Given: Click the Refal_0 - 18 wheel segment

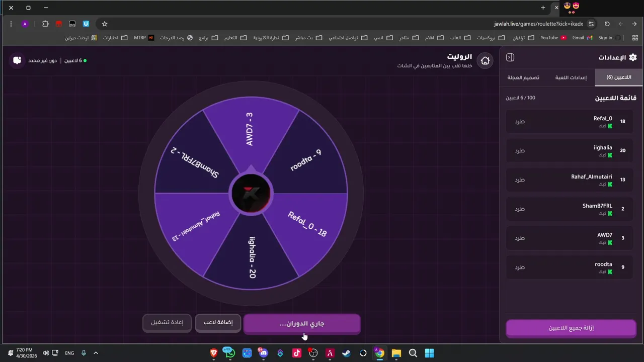Looking at the screenshot, I should [x=307, y=224].
